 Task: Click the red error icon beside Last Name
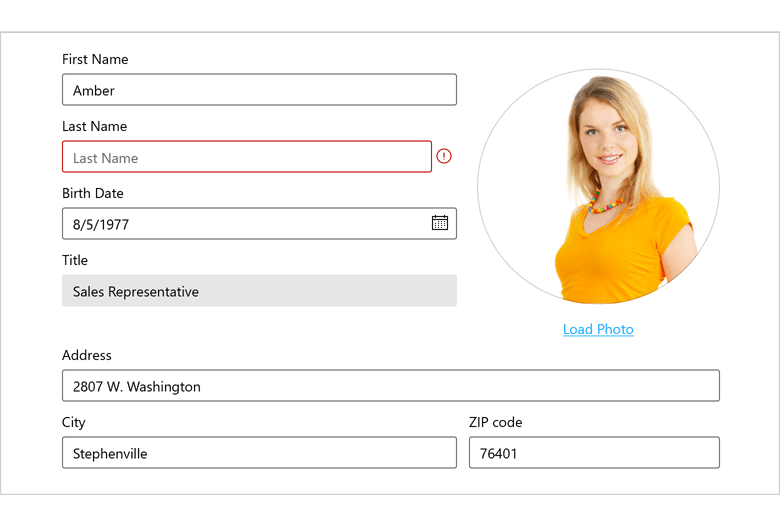444,157
